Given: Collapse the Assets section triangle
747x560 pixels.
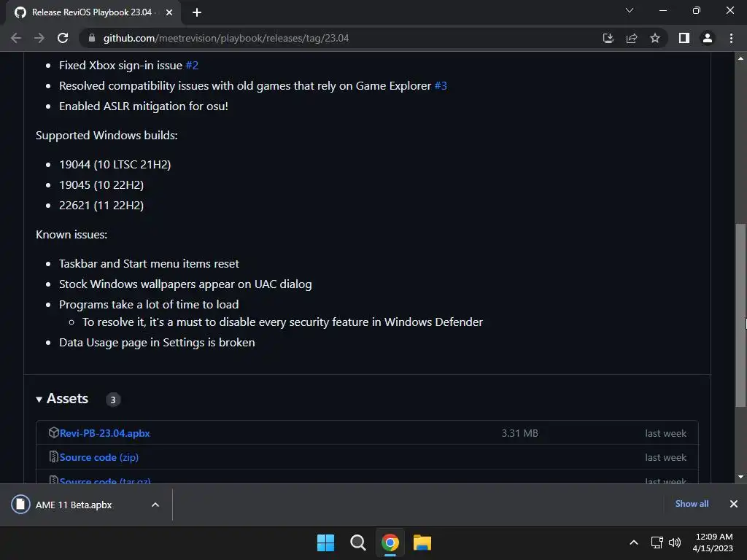Looking at the screenshot, I should tap(39, 400).
